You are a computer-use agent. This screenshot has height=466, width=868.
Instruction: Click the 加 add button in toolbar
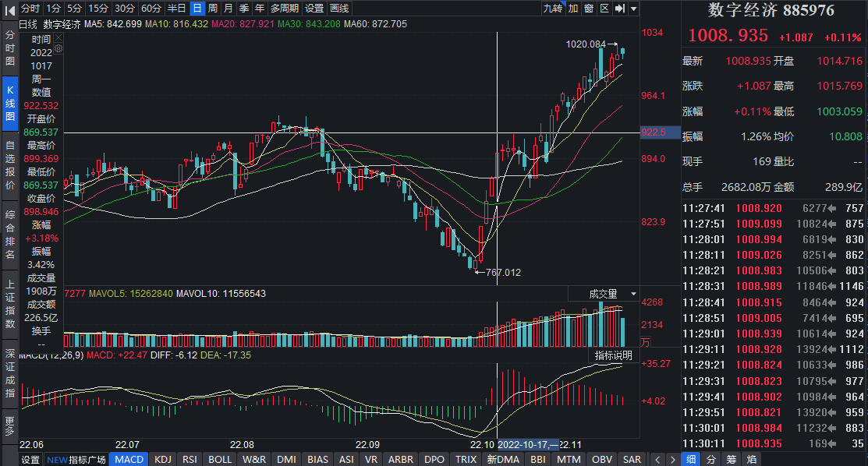[x=573, y=8]
